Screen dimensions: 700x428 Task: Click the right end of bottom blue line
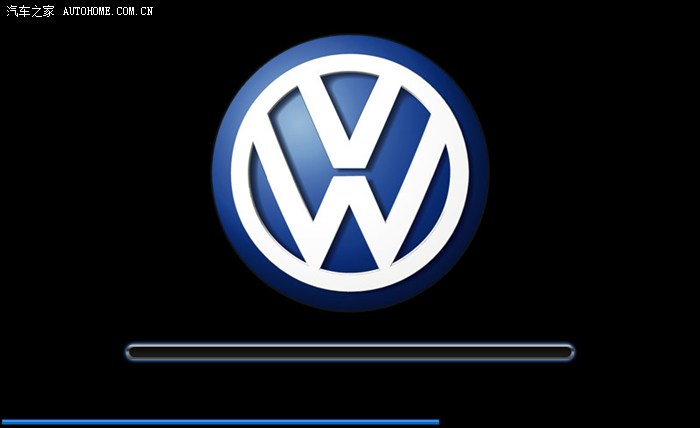click(x=436, y=422)
